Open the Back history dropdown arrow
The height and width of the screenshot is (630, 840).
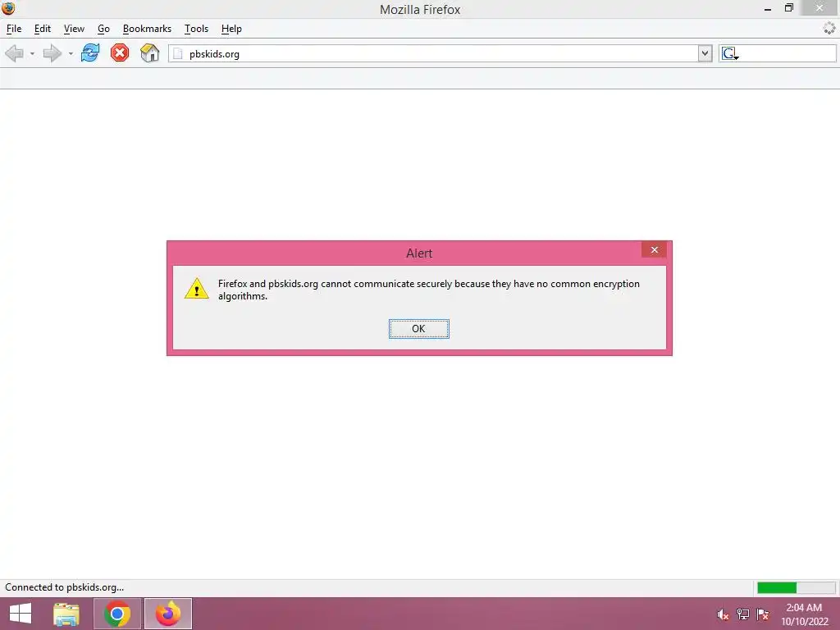pos(32,54)
